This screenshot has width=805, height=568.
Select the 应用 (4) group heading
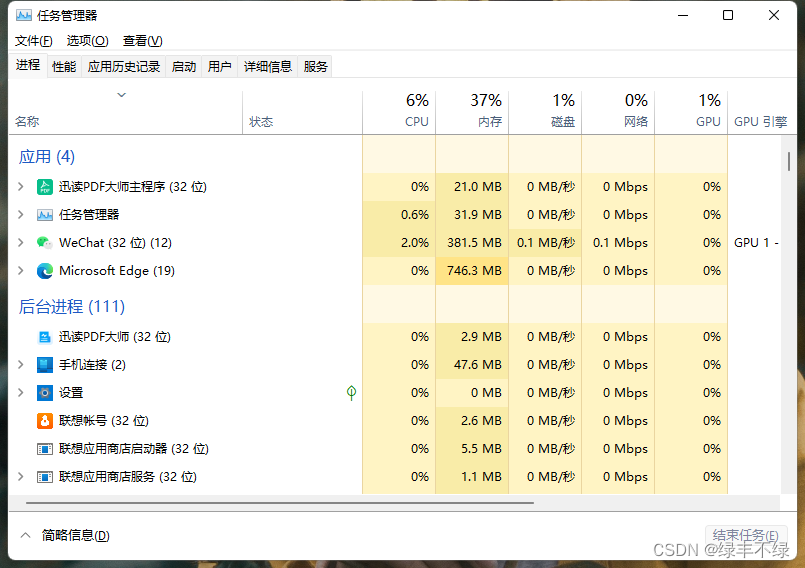(x=47, y=156)
